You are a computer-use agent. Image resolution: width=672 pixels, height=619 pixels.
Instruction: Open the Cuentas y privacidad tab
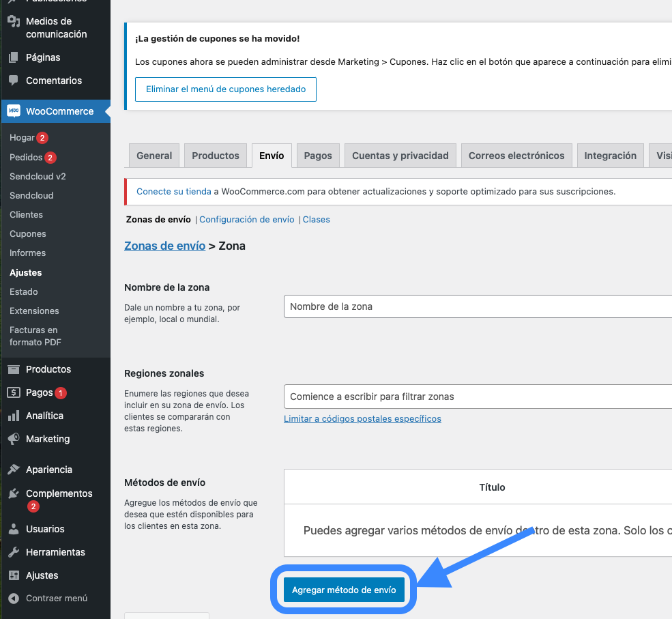click(x=400, y=156)
